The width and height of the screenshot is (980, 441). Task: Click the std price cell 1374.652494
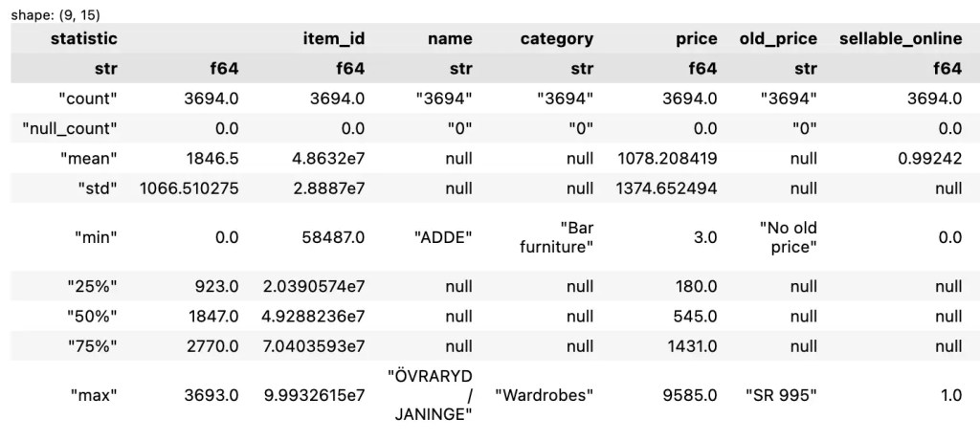(666, 188)
